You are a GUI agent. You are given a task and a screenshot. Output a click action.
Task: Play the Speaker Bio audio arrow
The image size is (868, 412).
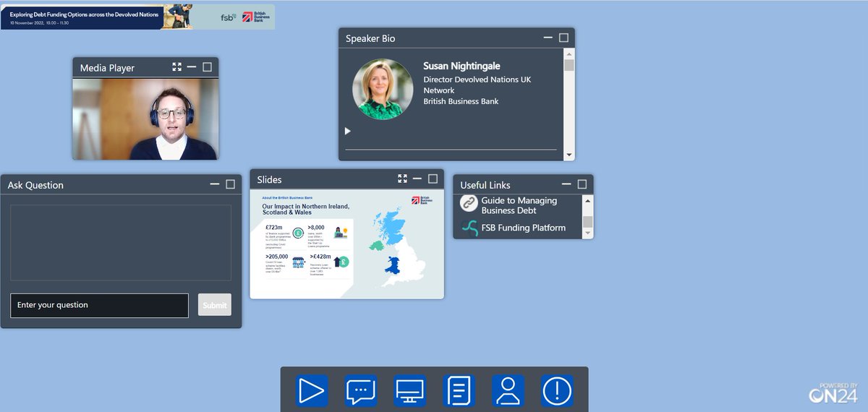point(348,131)
